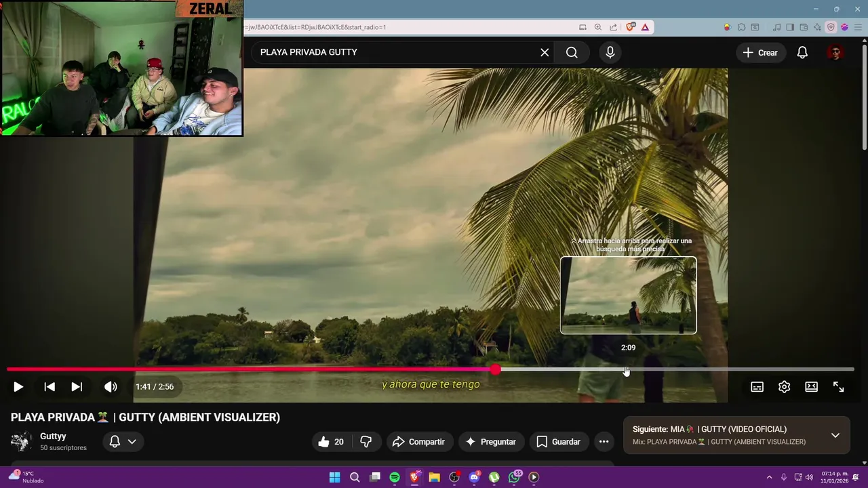Click the seek preview thumbnail
The height and width of the screenshot is (488, 868).
tap(629, 295)
